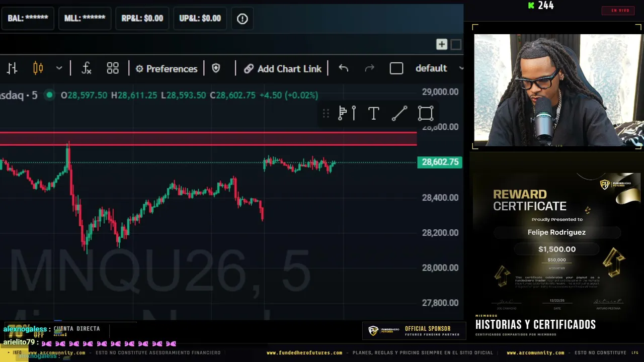Redo the chart action

pyautogui.click(x=370, y=68)
